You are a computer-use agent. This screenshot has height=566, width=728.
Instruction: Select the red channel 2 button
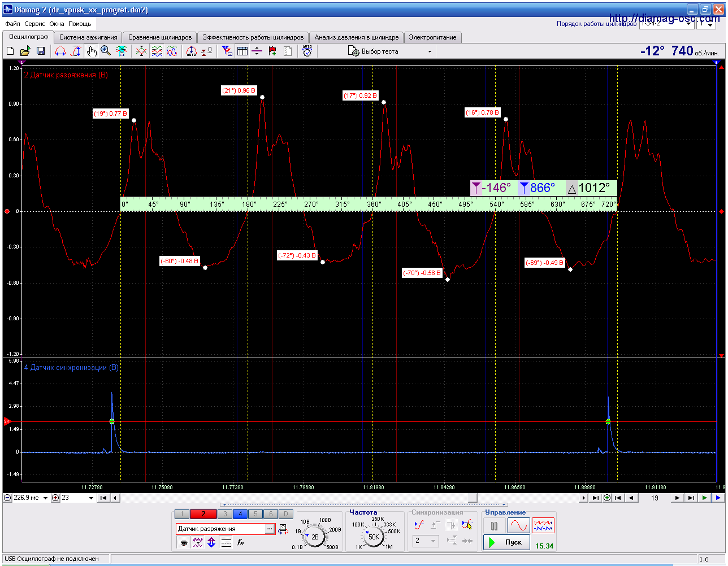coord(203,514)
